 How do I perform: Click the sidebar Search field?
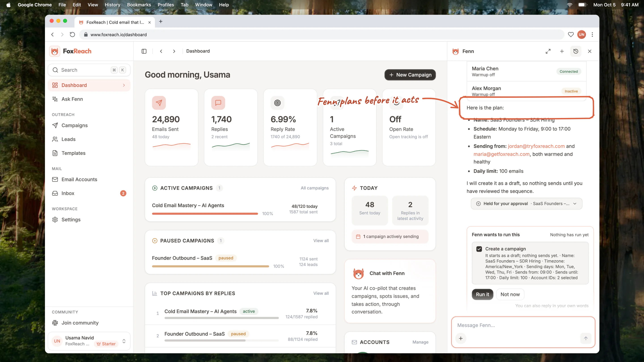[89, 70]
